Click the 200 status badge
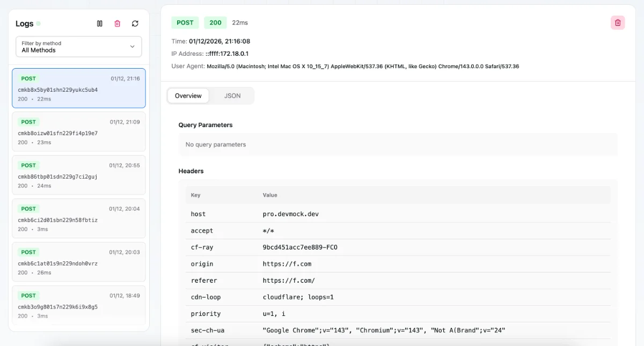The image size is (644, 346). click(215, 23)
